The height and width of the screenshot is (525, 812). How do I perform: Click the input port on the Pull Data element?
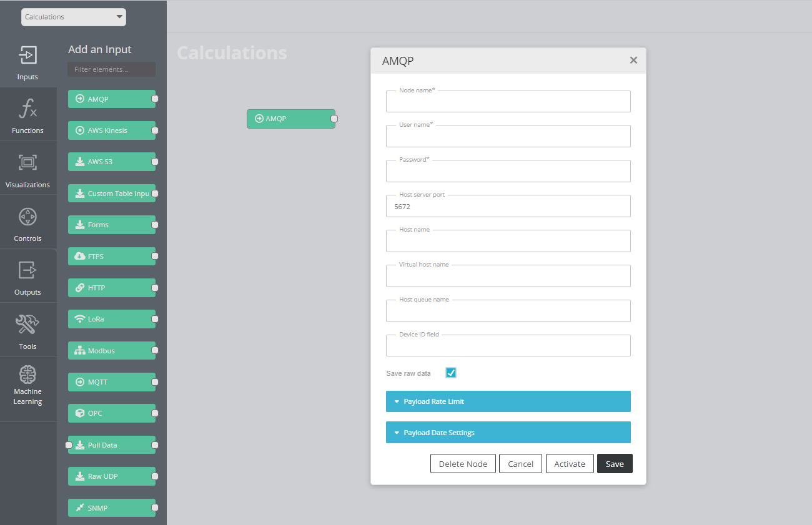click(x=69, y=445)
